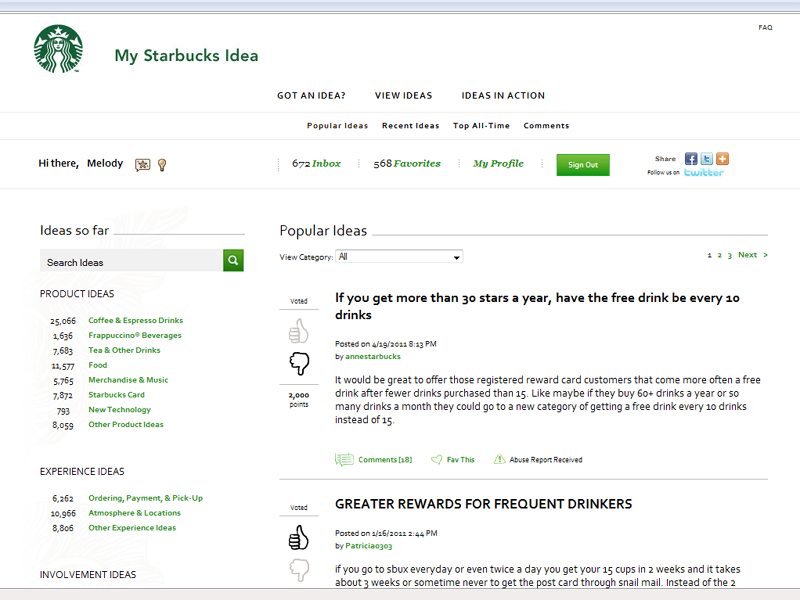Click the heart icon beside Fav This
This screenshot has width=800, height=600.
[437, 460]
